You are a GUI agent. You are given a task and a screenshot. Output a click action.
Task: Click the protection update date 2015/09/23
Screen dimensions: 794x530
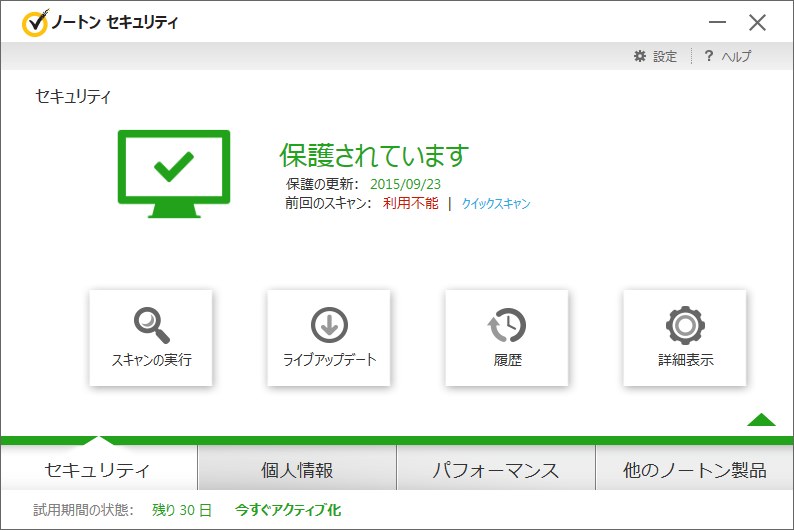coord(405,184)
